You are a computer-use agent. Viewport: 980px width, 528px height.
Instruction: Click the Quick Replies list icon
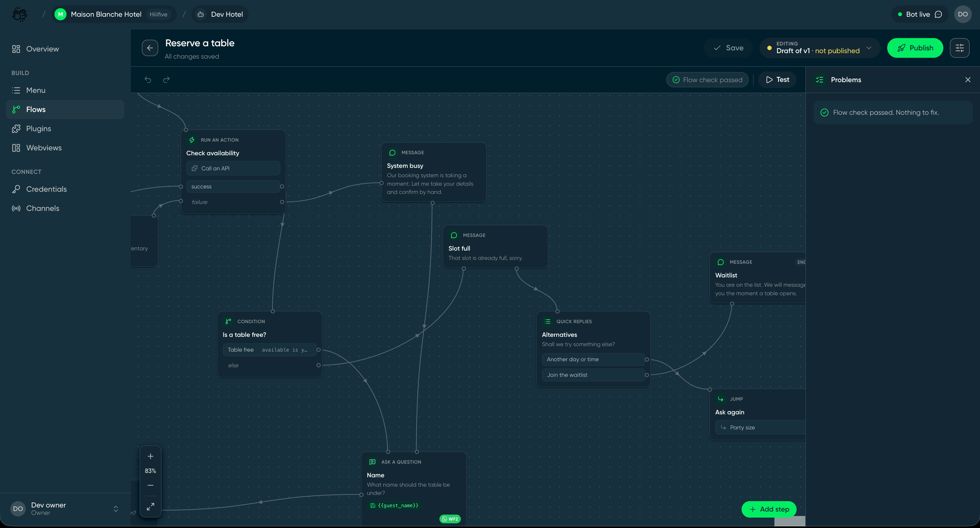547,322
